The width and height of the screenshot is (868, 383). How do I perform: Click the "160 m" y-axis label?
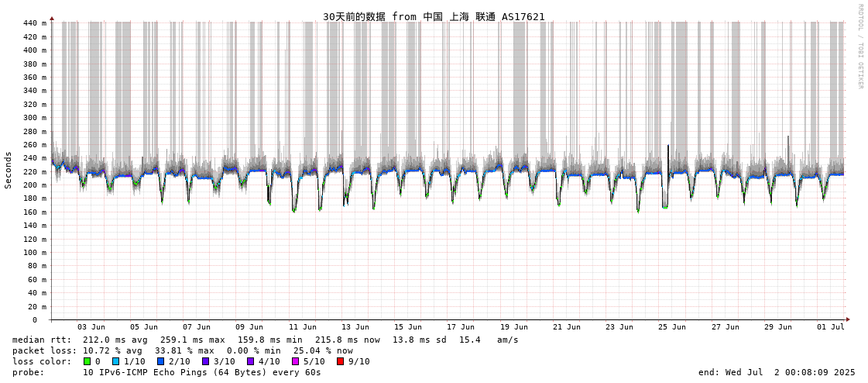point(34,212)
